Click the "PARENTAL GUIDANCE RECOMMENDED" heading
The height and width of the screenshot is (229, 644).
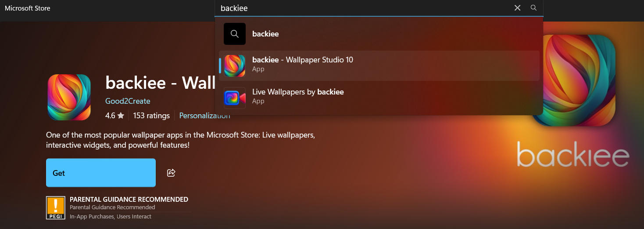[129, 200]
